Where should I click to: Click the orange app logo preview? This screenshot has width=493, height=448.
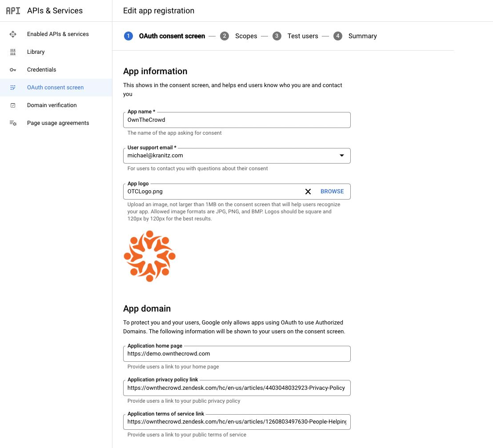click(x=149, y=256)
